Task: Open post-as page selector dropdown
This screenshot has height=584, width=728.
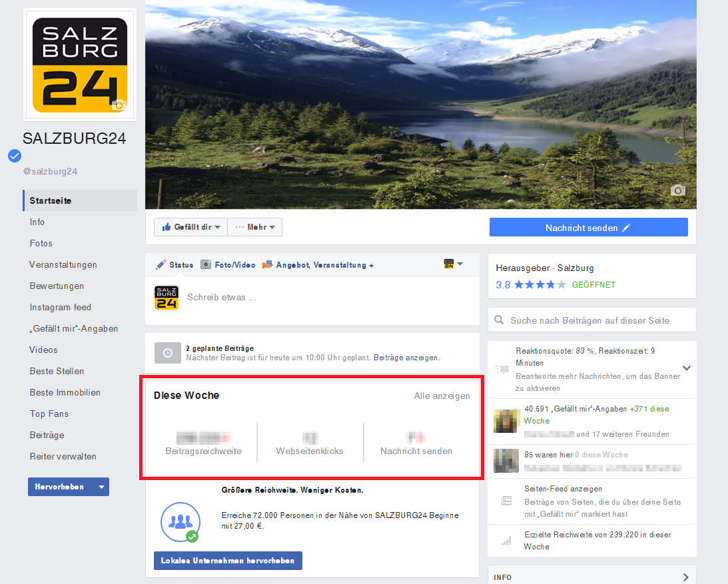Action: [x=453, y=264]
